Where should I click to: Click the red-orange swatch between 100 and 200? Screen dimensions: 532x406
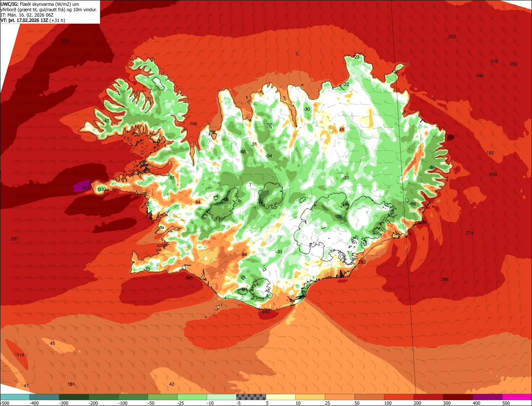[398, 397]
